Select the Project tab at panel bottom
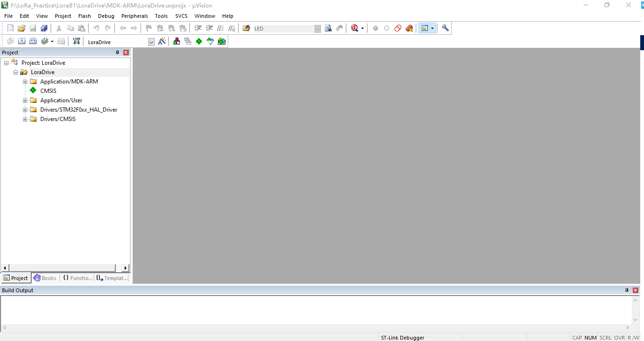Image resolution: width=644 pixels, height=341 pixels. point(16,278)
